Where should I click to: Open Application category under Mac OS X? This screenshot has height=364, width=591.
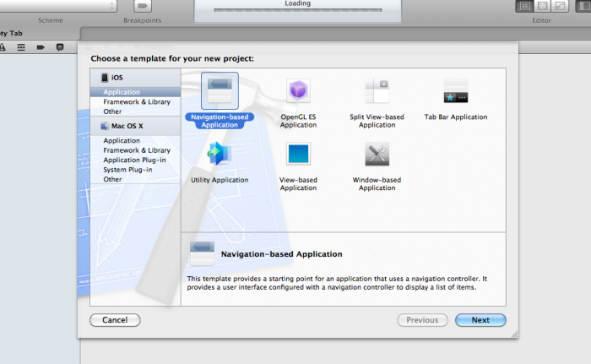(122, 140)
